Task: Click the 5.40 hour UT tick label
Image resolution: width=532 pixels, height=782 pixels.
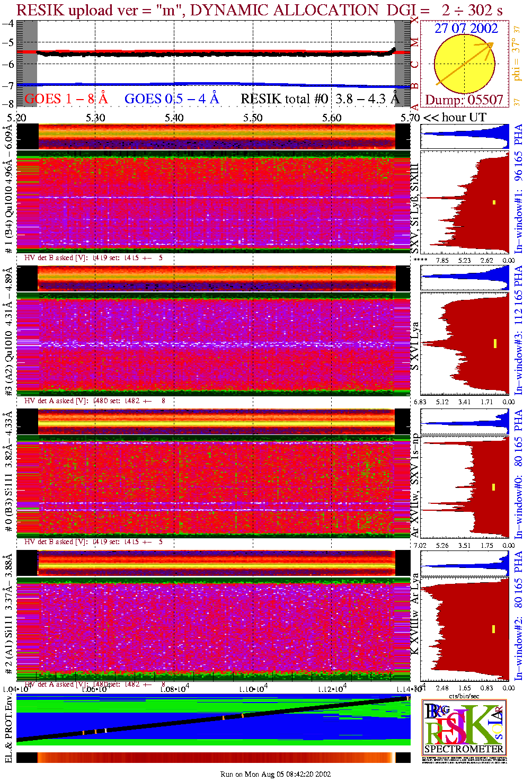Action: coord(174,118)
